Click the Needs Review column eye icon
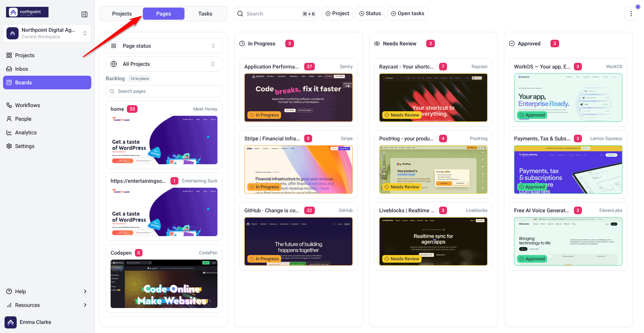644x333 pixels. pos(377,44)
